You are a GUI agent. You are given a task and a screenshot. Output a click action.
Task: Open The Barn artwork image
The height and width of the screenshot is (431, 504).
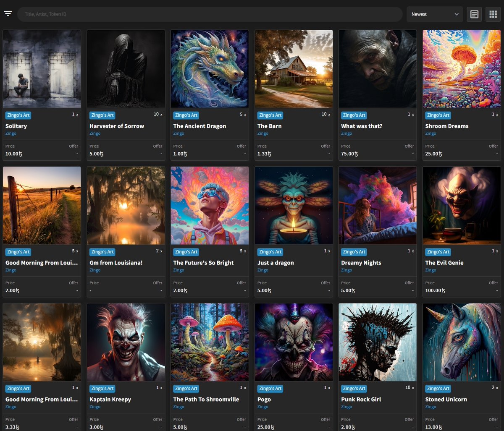pyautogui.click(x=294, y=69)
